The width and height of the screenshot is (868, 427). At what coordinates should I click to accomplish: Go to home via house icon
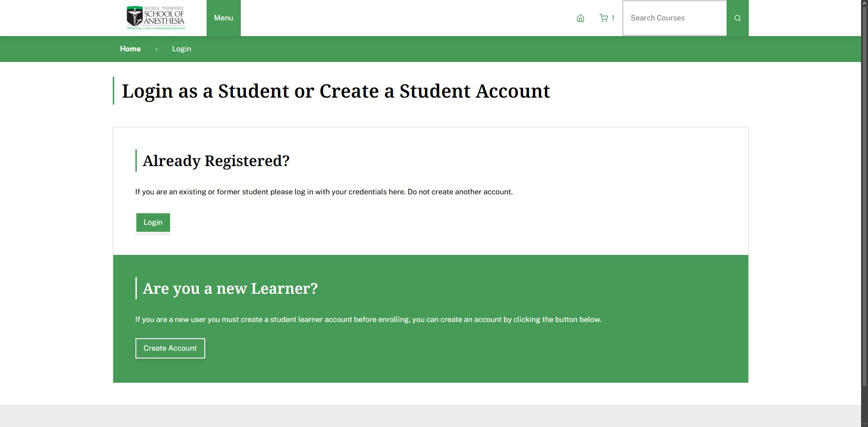(581, 18)
